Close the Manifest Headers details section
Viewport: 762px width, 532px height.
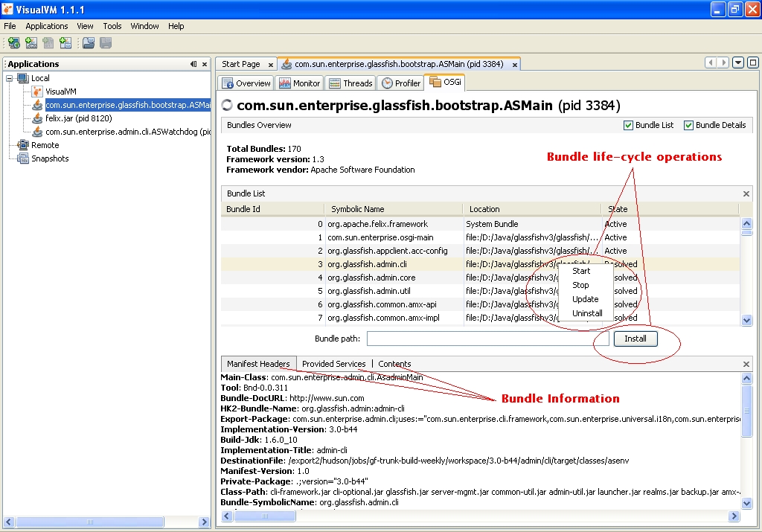click(x=746, y=365)
